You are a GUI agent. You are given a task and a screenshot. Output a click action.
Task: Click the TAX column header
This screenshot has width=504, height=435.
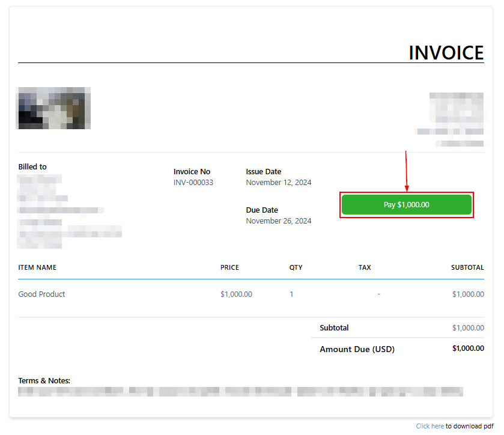[x=365, y=267]
